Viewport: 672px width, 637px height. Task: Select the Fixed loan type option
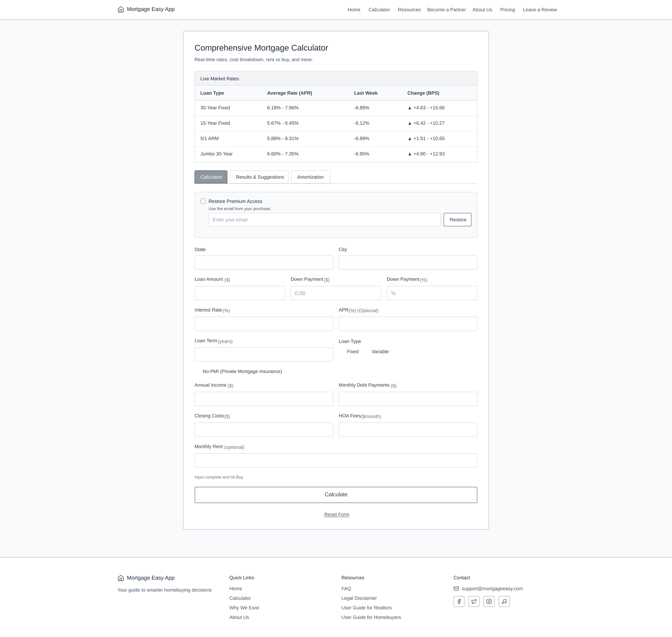point(352,351)
